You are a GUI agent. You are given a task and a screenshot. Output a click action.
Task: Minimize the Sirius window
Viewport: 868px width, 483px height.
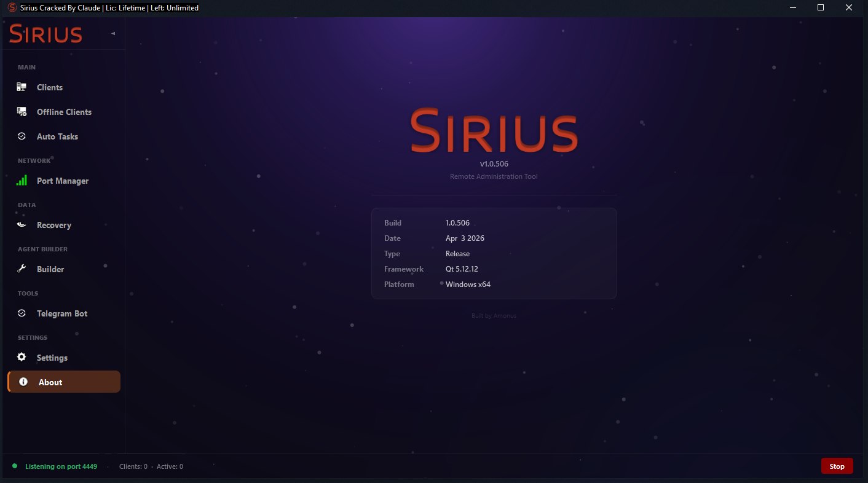tap(792, 7)
